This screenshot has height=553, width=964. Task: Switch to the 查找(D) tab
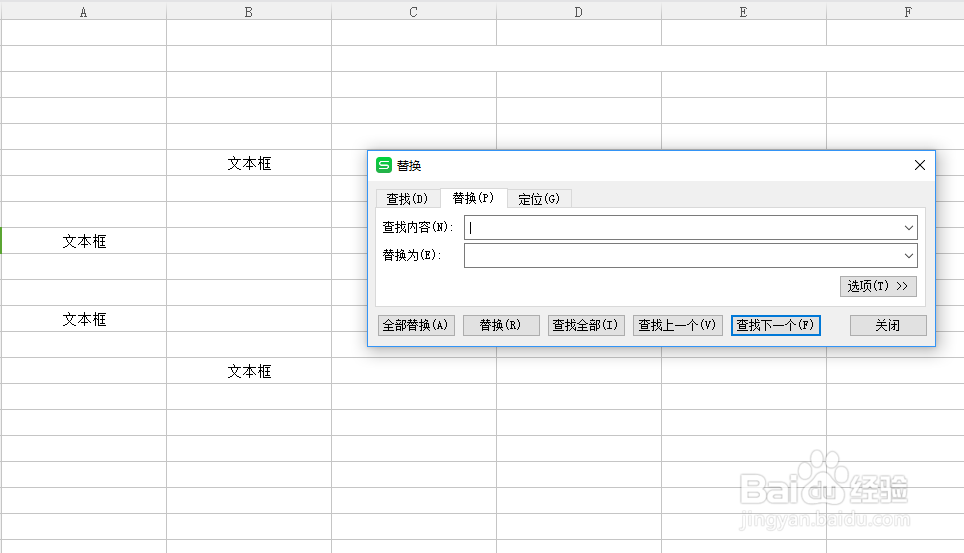point(407,199)
